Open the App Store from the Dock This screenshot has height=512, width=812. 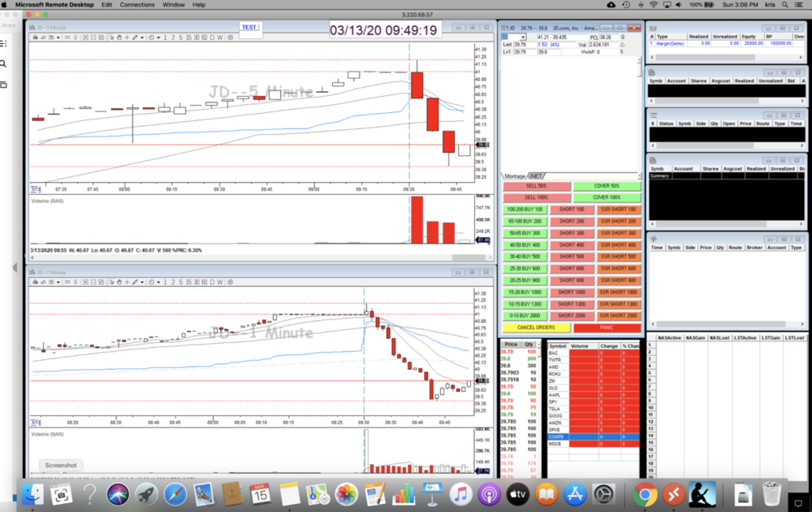(575, 493)
